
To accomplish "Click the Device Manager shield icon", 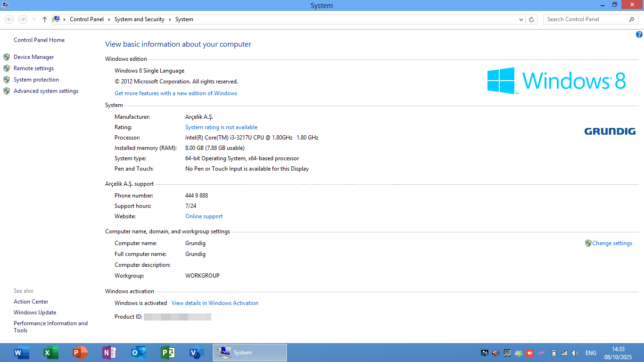I will (7, 57).
